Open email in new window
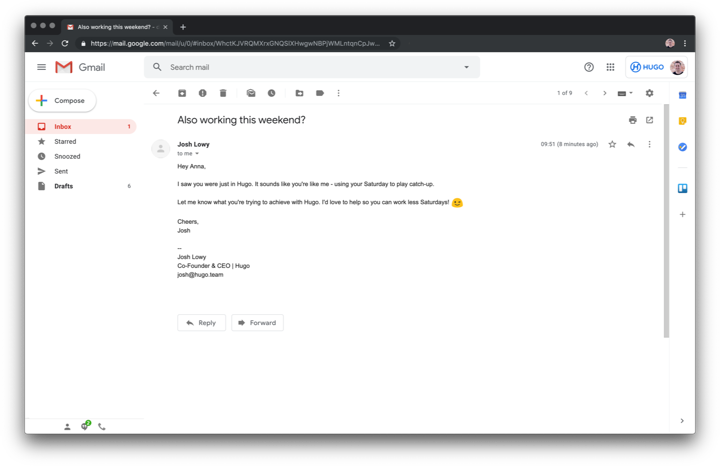 (649, 120)
